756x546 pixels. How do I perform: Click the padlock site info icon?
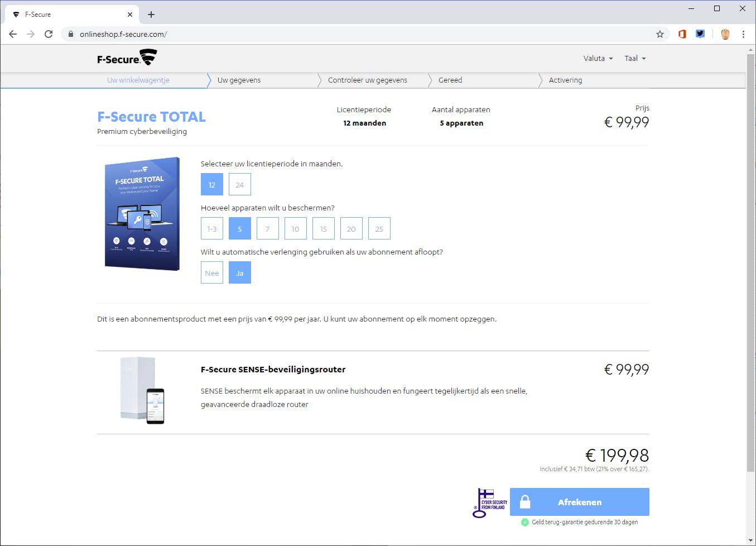(x=71, y=34)
